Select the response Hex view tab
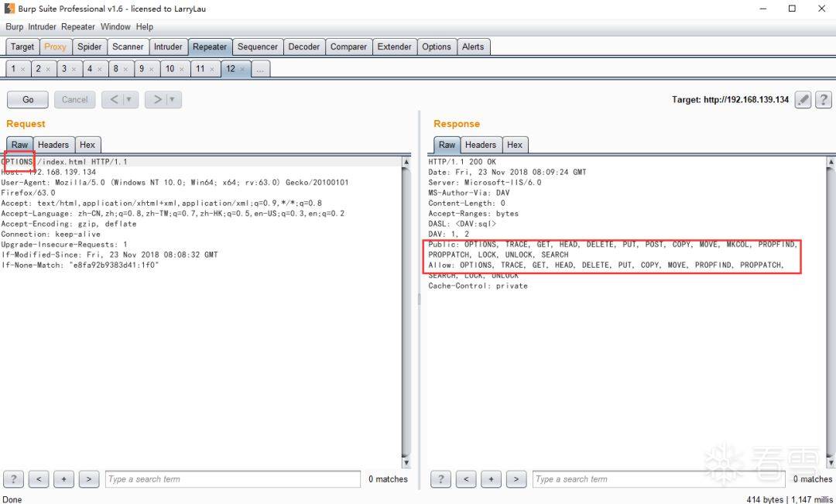836x504 pixels. tap(515, 145)
